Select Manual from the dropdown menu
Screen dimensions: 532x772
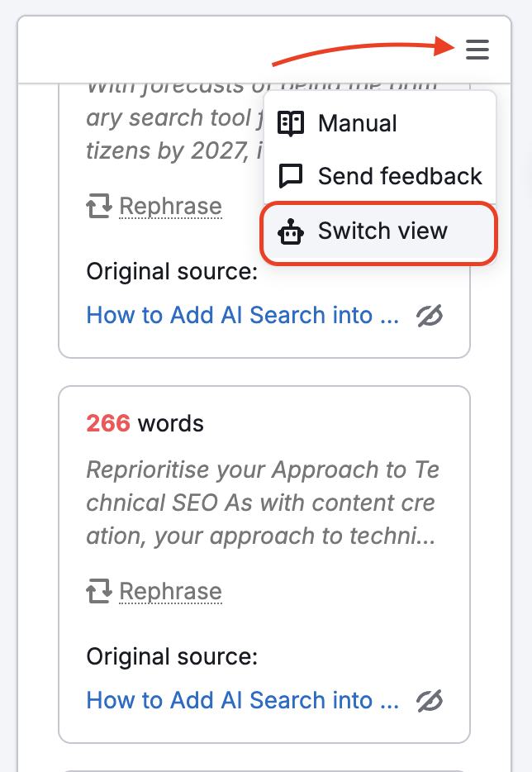(x=357, y=124)
